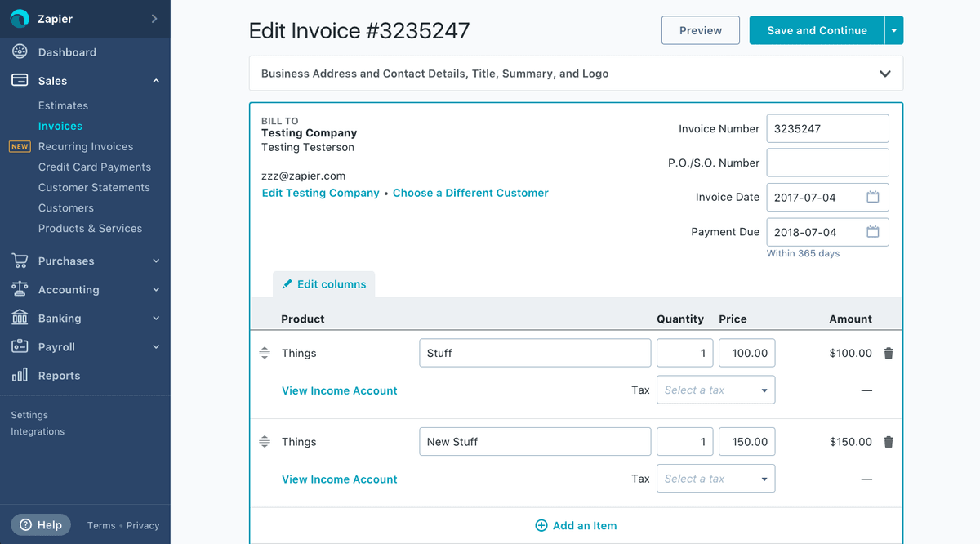
Task: Expand the Banking menu chevron
Action: point(156,319)
